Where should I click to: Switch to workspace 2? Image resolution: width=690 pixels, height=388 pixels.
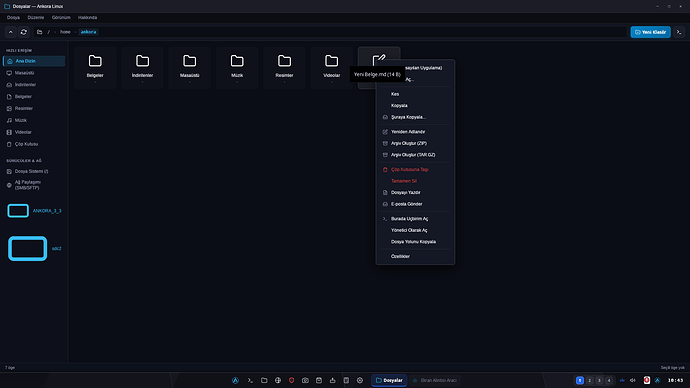590,380
